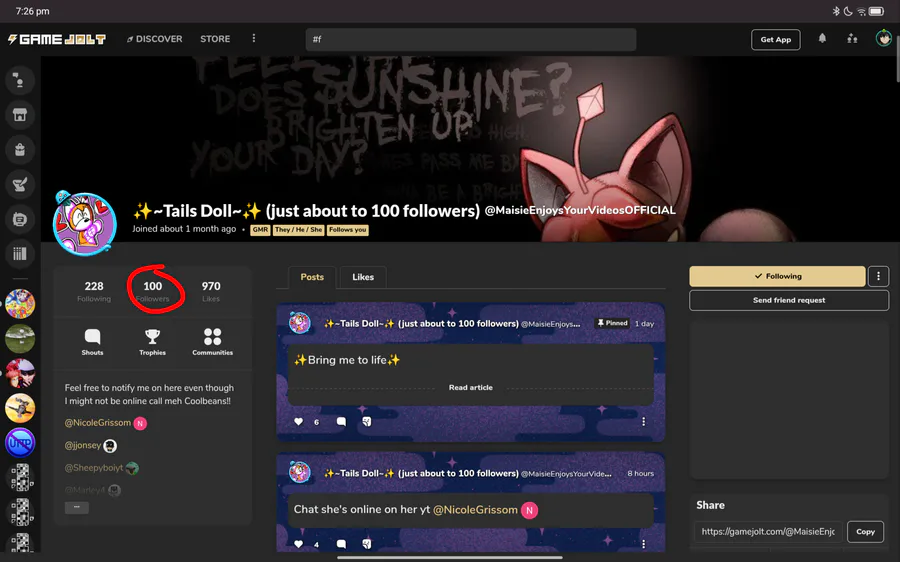This screenshot has height=562, width=900.
Task: Open @NicoleGrissom mention in second post
Action: 475,510
